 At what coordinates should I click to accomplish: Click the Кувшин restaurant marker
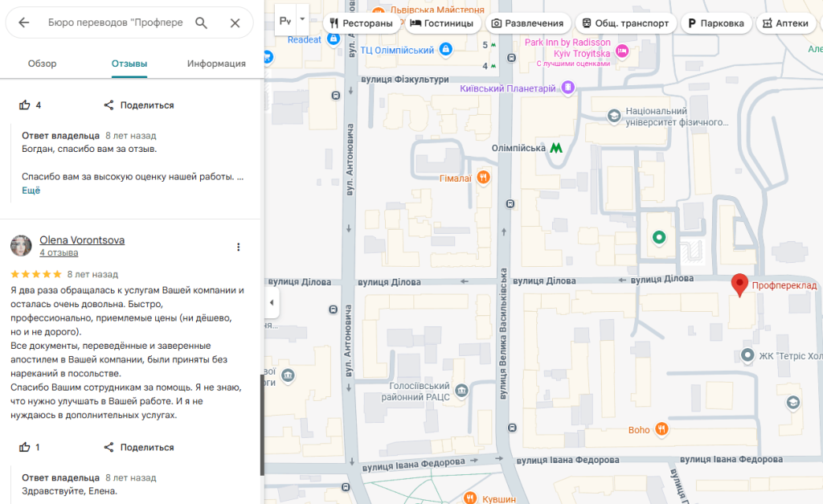point(470,498)
